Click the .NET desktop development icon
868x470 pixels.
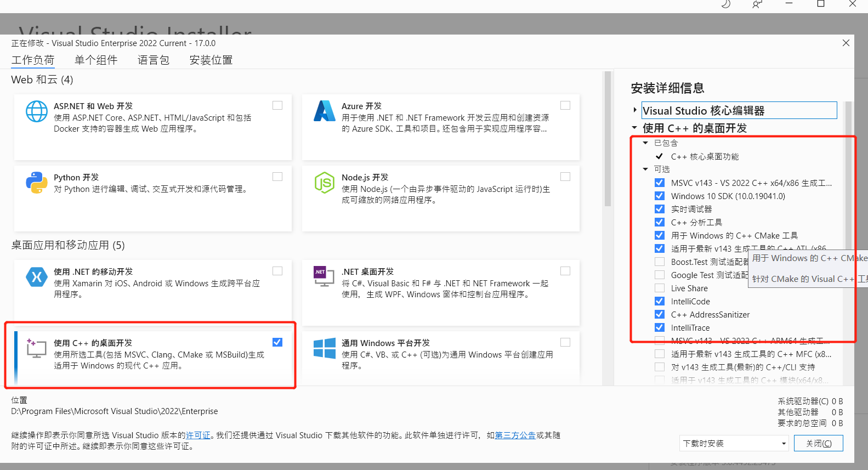[x=324, y=276]
